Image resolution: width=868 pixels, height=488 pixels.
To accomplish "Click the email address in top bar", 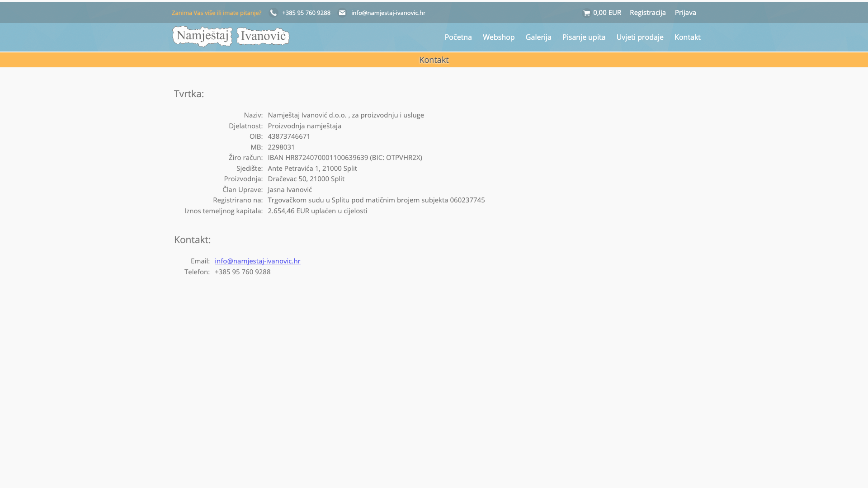I will [x=388, y=13].
